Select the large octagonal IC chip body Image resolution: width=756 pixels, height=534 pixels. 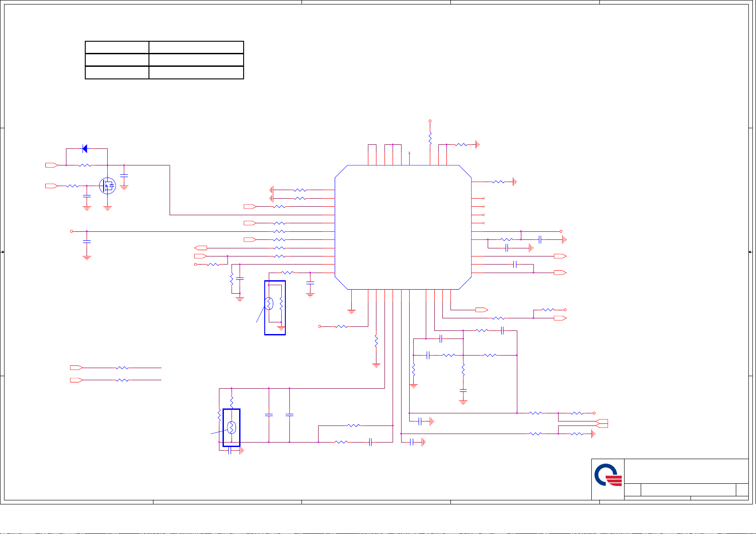(403, 227)
